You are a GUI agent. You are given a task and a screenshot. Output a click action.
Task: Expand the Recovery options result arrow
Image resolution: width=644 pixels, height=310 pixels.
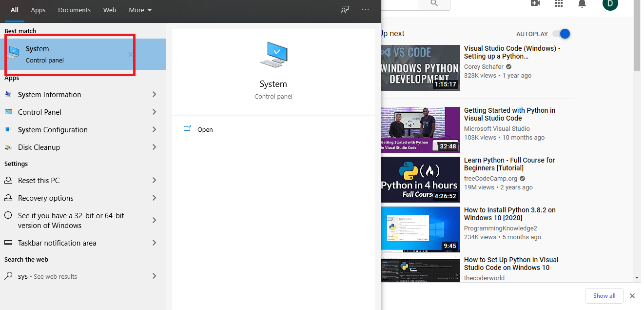tap(154, 198)
